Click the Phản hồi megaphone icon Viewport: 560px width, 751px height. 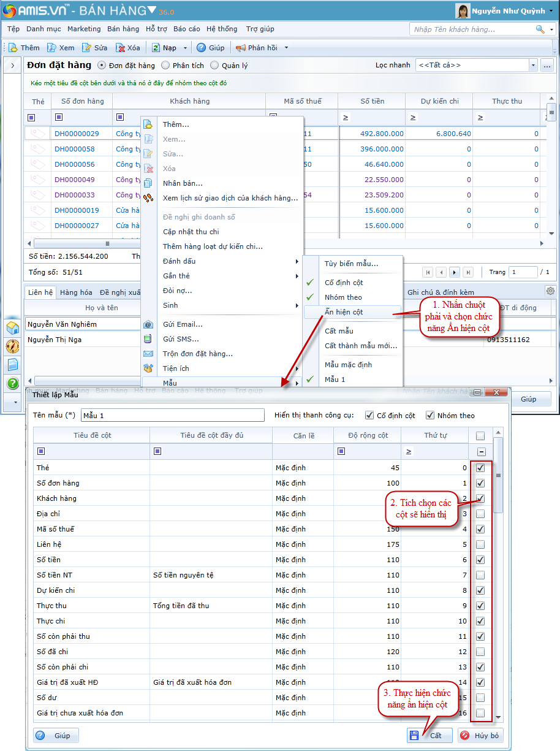coord(241,48)
